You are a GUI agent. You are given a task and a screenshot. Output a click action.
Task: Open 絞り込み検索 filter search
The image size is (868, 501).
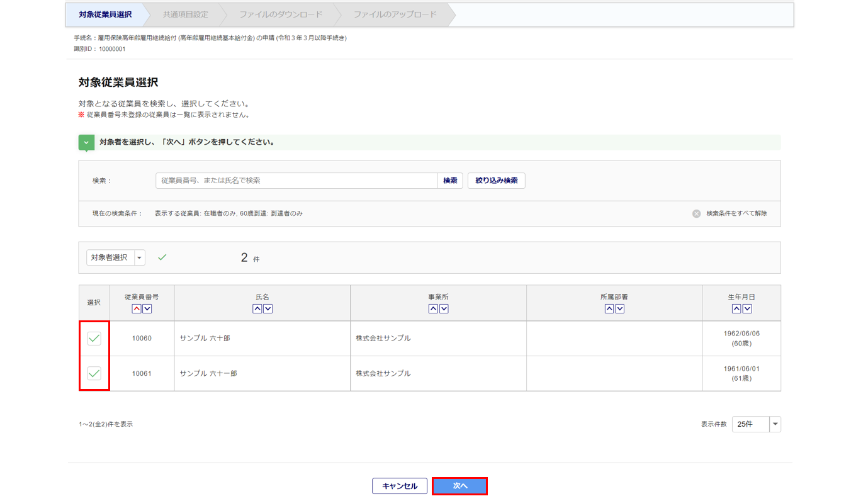497,181
